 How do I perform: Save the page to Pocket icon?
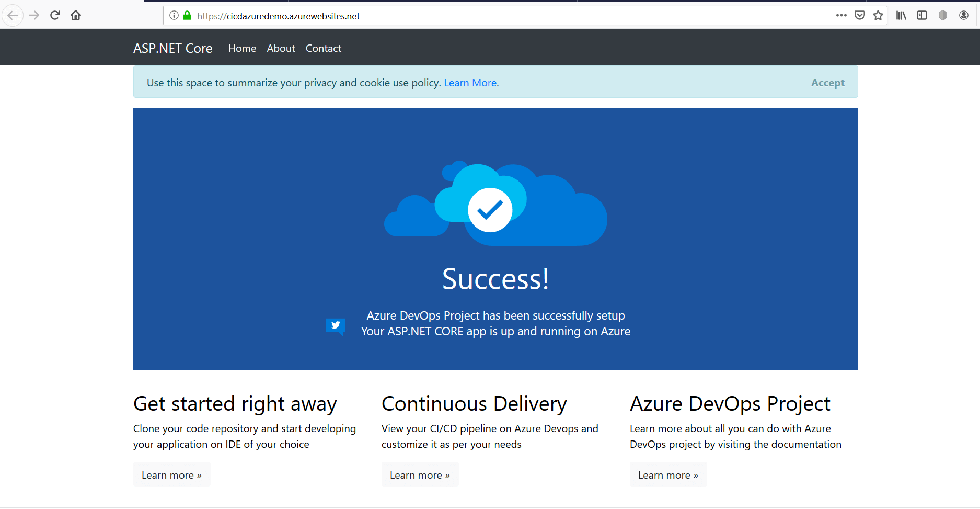pos(860,16)
